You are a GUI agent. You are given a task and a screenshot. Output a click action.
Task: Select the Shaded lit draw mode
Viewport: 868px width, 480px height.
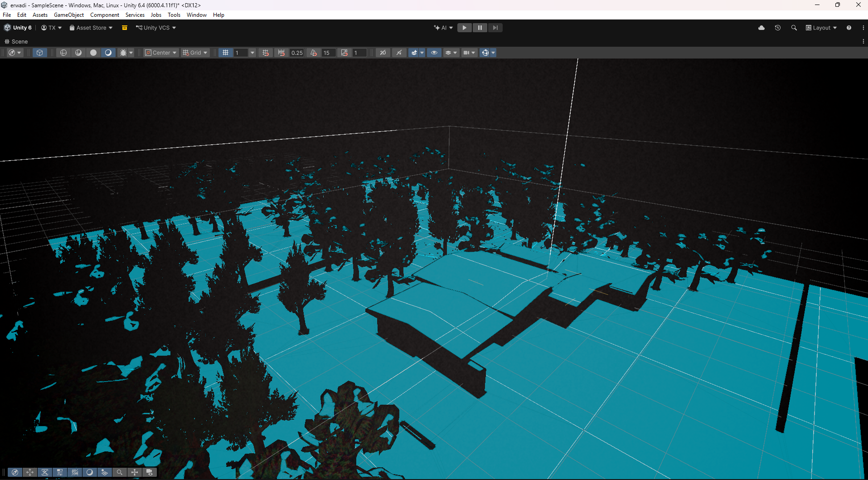pos(108,53)
